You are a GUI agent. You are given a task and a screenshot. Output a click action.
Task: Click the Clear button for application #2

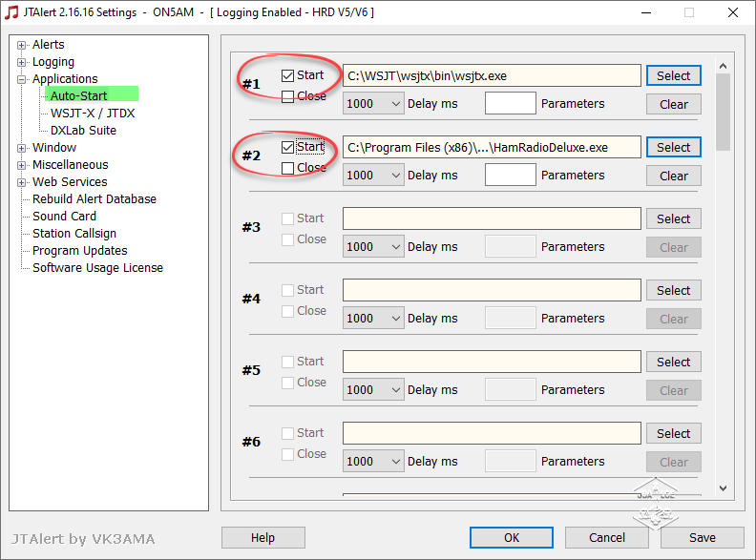point(674,176)
